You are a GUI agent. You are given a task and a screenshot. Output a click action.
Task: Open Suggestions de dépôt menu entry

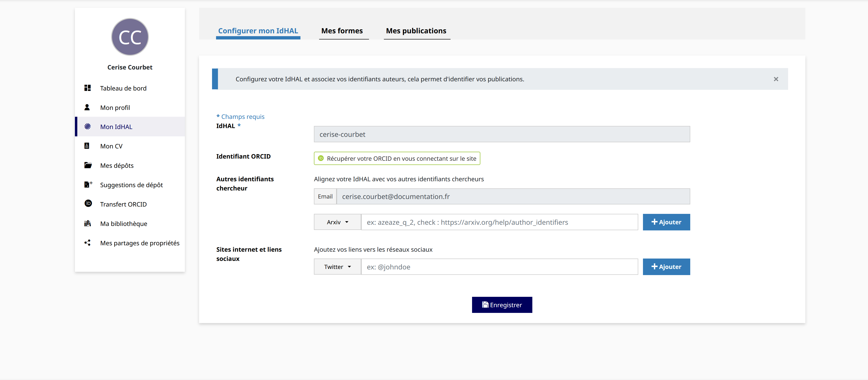coord(130,185)
